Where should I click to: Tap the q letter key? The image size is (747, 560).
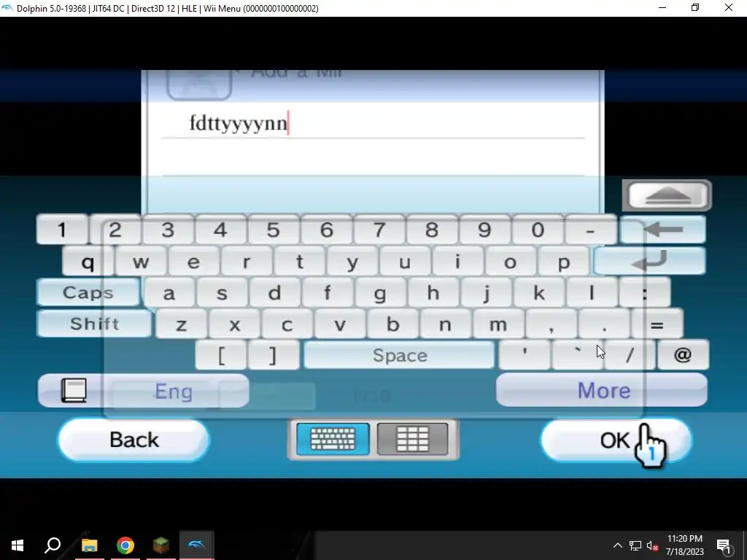[x=88, y=262]
